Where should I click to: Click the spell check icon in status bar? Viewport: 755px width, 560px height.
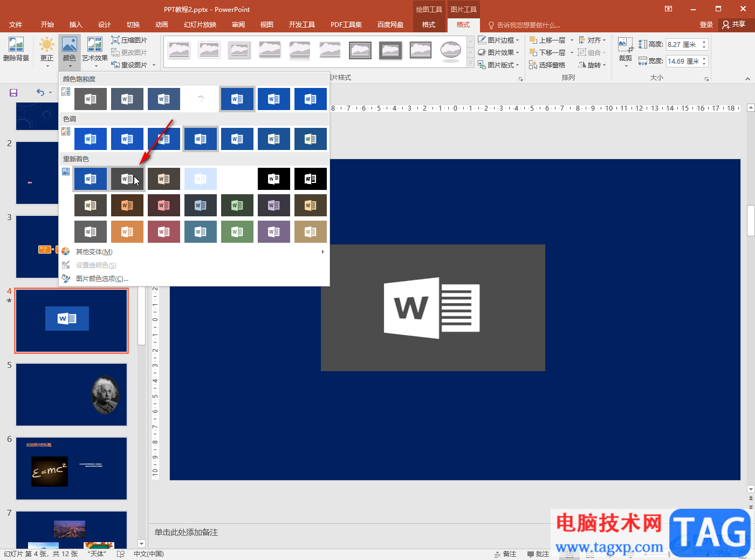(x=121, y=554)
